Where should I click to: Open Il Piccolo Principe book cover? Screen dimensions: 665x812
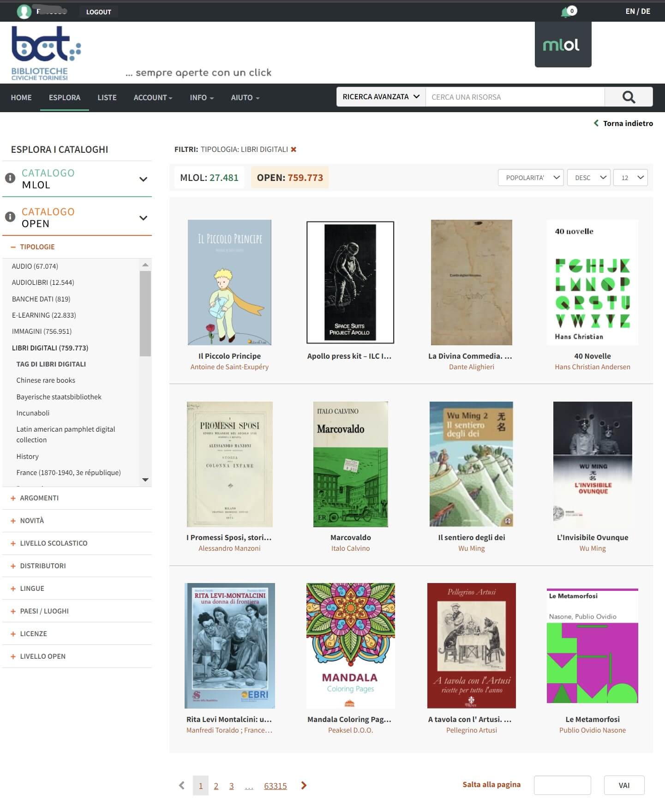point(229,282)
